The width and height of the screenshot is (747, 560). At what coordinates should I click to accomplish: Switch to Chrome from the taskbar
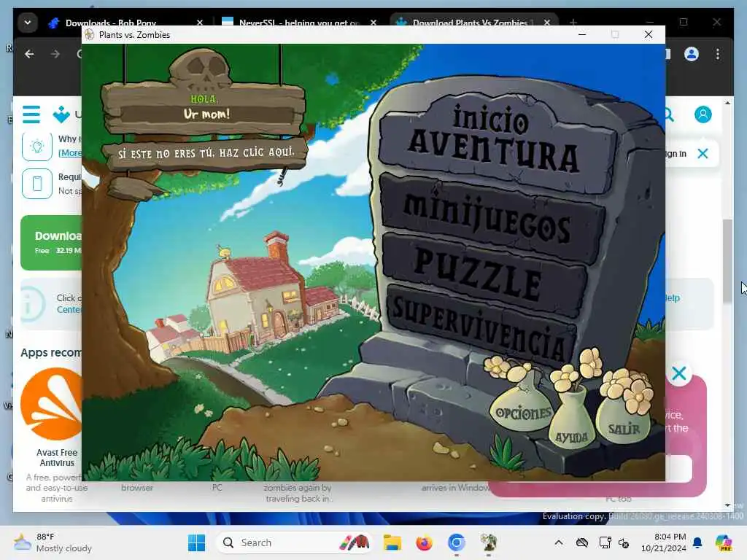coord(456,542)
